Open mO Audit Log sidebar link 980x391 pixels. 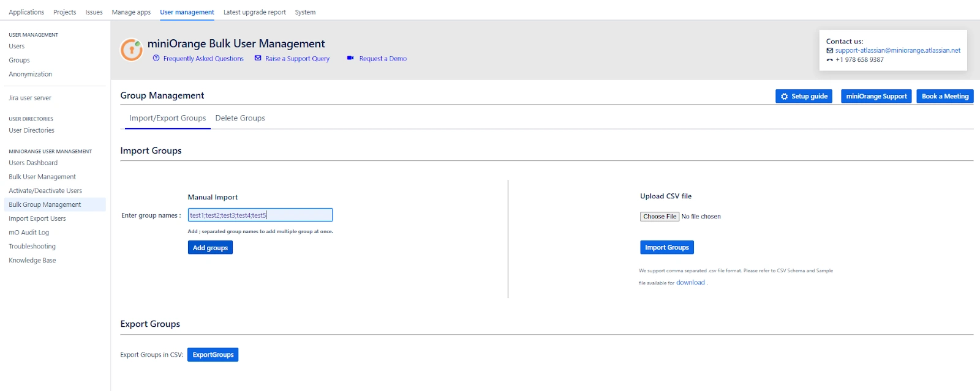coord(29,233)
